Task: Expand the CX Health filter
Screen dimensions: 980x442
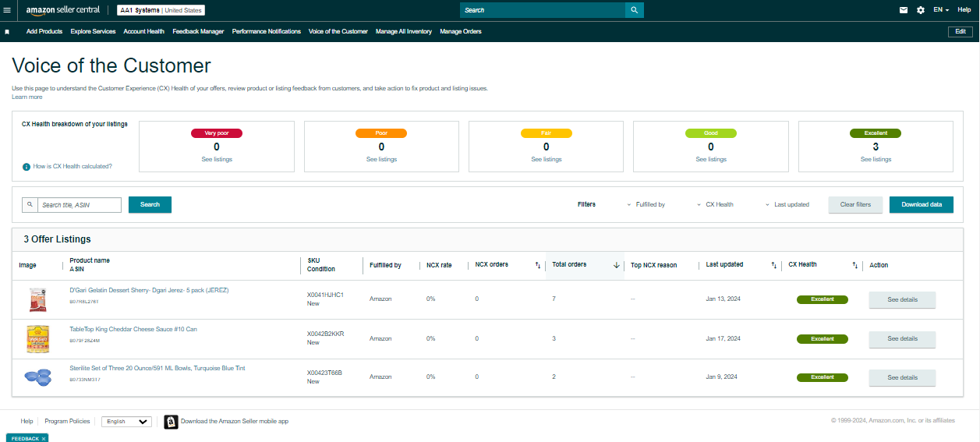Action: click(x=715, y=205)
